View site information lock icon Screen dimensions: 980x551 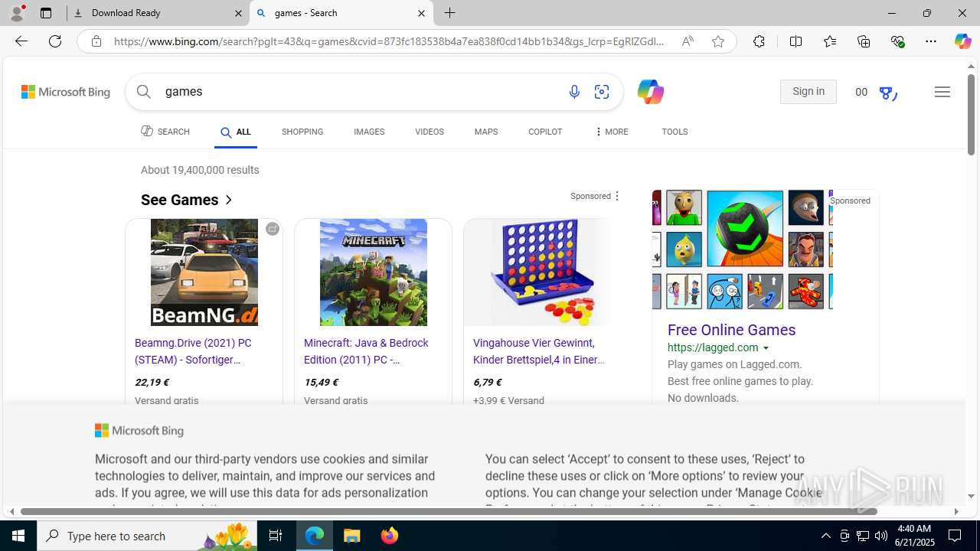click(x=96, y=41)
